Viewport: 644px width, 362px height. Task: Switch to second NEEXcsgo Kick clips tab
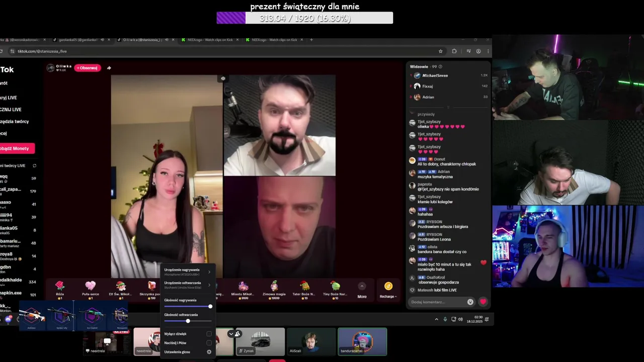click(274, 40)
